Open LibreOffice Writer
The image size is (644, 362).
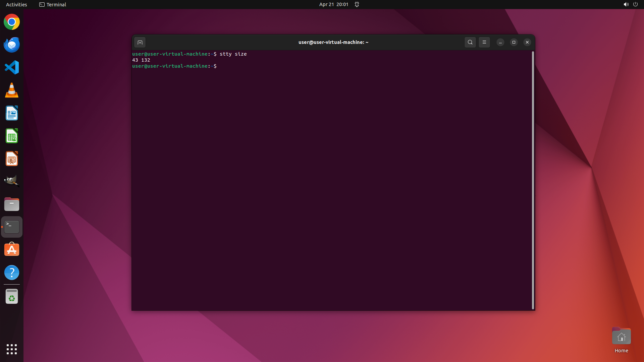pos(12,113)
